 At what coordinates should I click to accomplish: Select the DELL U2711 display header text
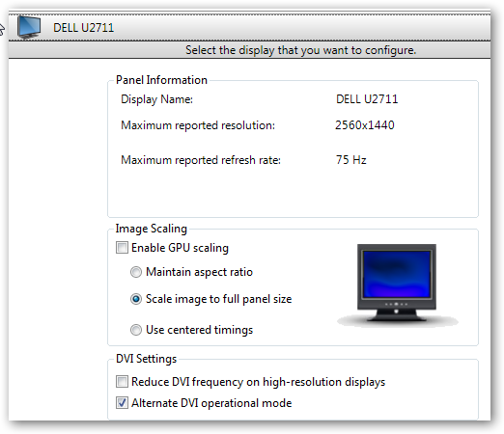coord(84,28)
